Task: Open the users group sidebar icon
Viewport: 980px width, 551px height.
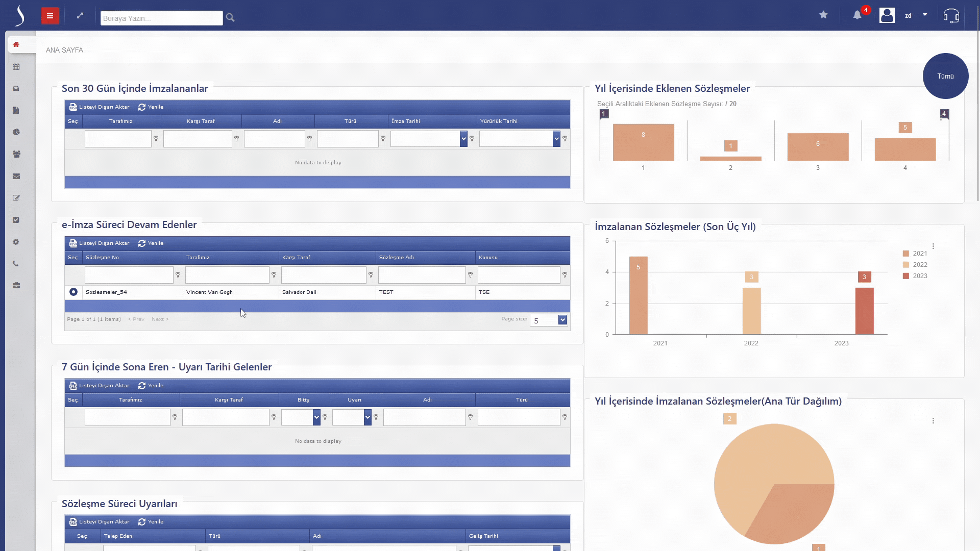Action: click(x=16, y=154)
